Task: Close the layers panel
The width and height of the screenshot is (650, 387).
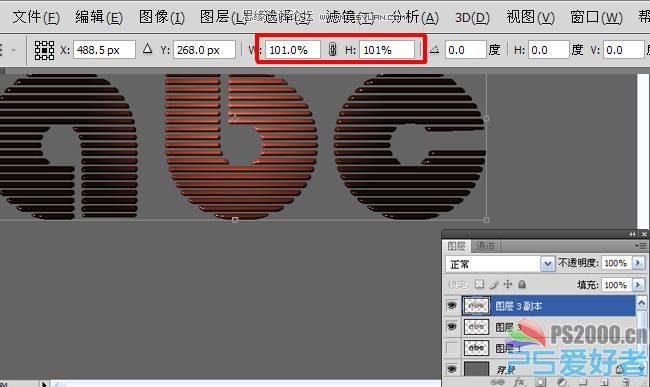Action: (x=644, y=235)
